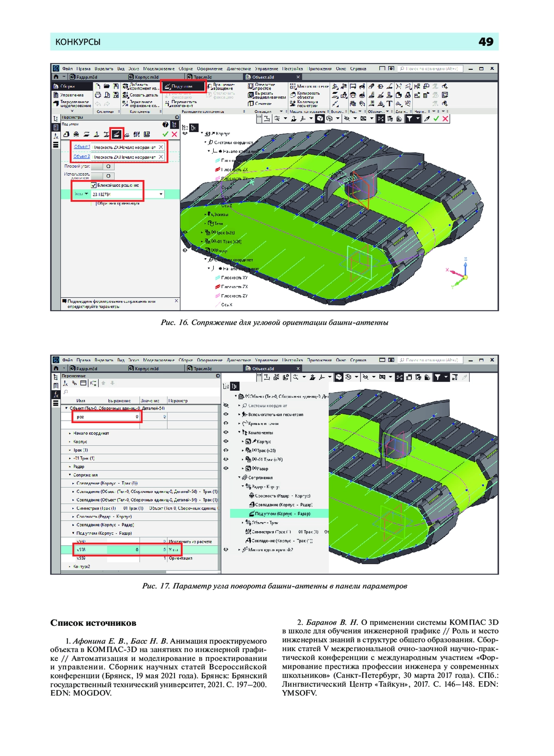Collapse 'Сопряжения' row in Переменные panel
Screen dimensions: 554x756
click(70, 475)
